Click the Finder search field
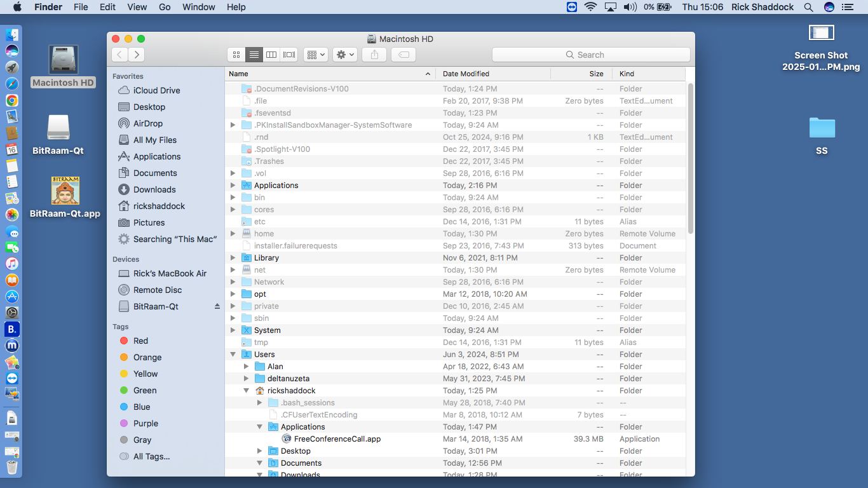This screenshot has width=868, height=488. click(591, 55)
